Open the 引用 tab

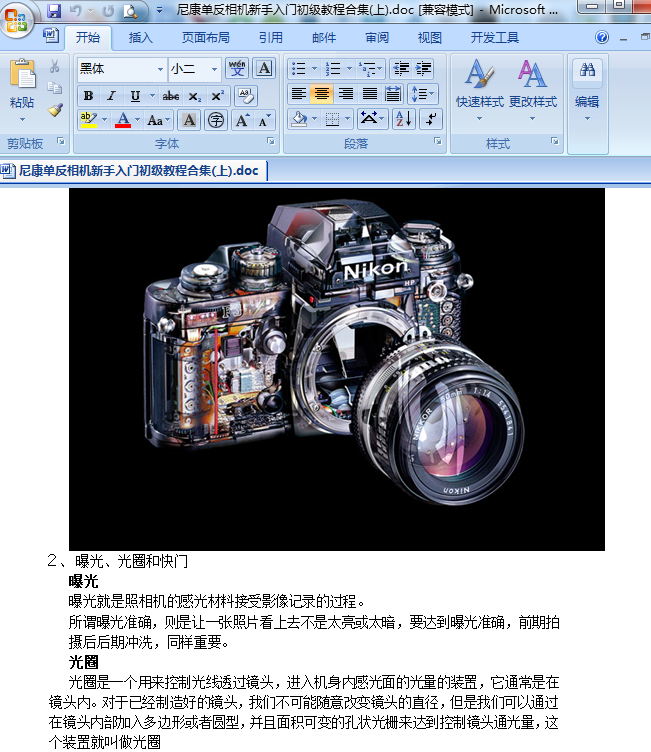point(271,38)
